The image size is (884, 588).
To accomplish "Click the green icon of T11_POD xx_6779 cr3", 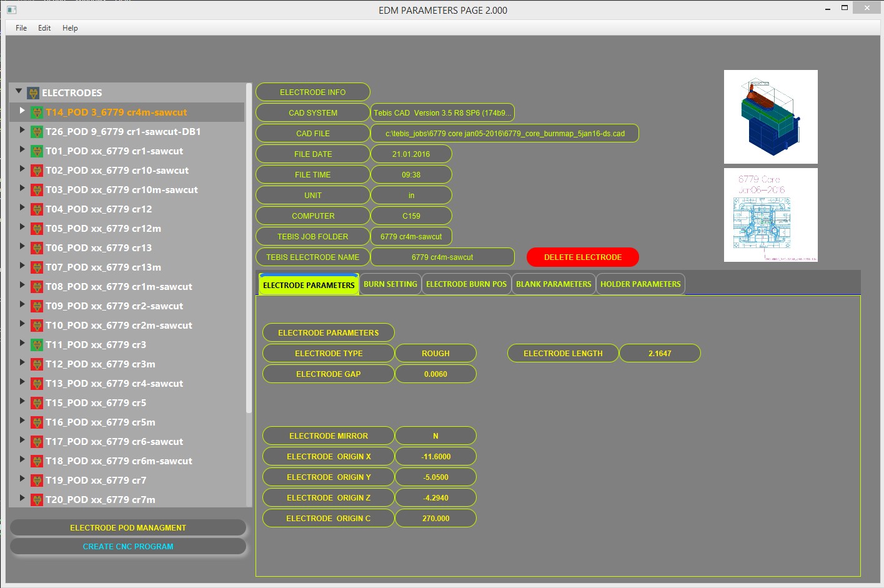I will (x=37, y=345).
